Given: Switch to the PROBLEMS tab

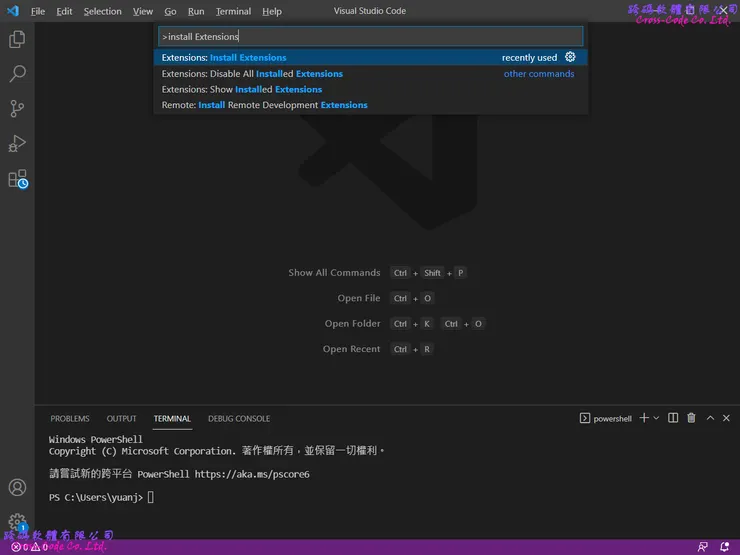Looking at the screenshot, I should [x=70, y=419].
